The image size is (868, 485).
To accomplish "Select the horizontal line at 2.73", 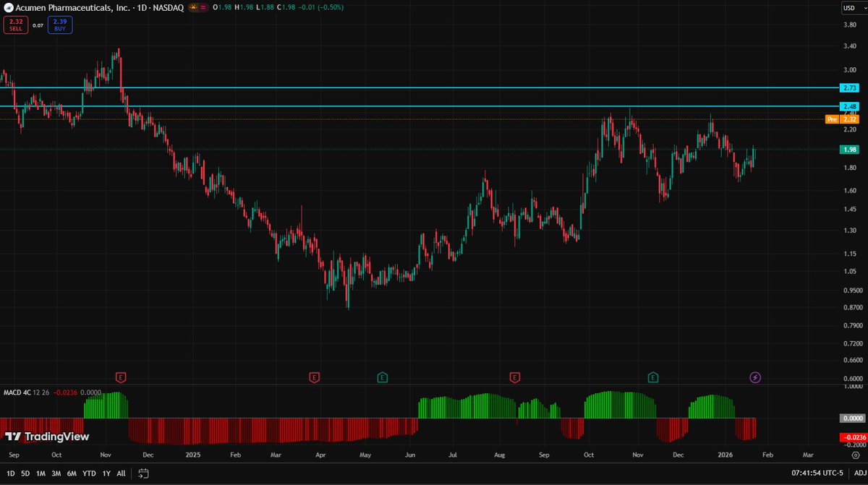I will tap(420, 87).
